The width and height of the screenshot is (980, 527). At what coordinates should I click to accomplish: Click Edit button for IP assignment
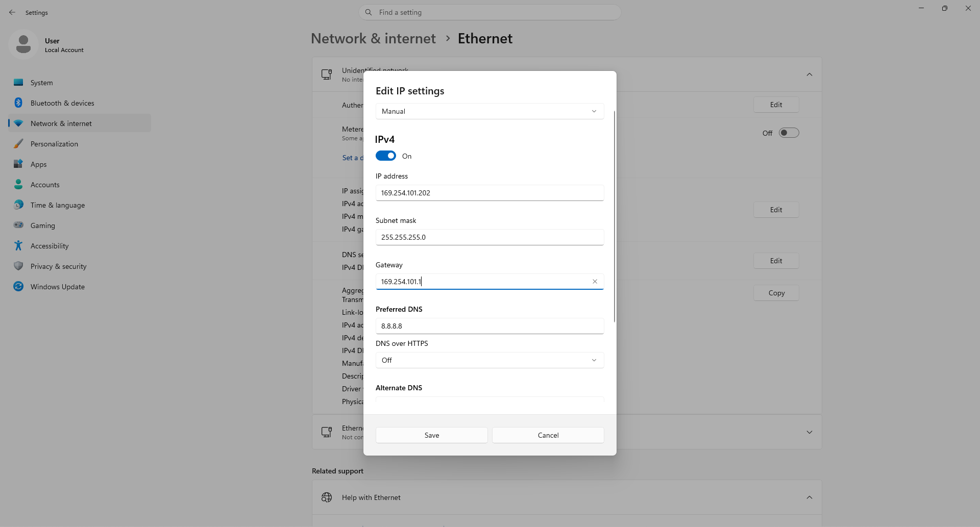pyautogui.click(x=776, y=210)
